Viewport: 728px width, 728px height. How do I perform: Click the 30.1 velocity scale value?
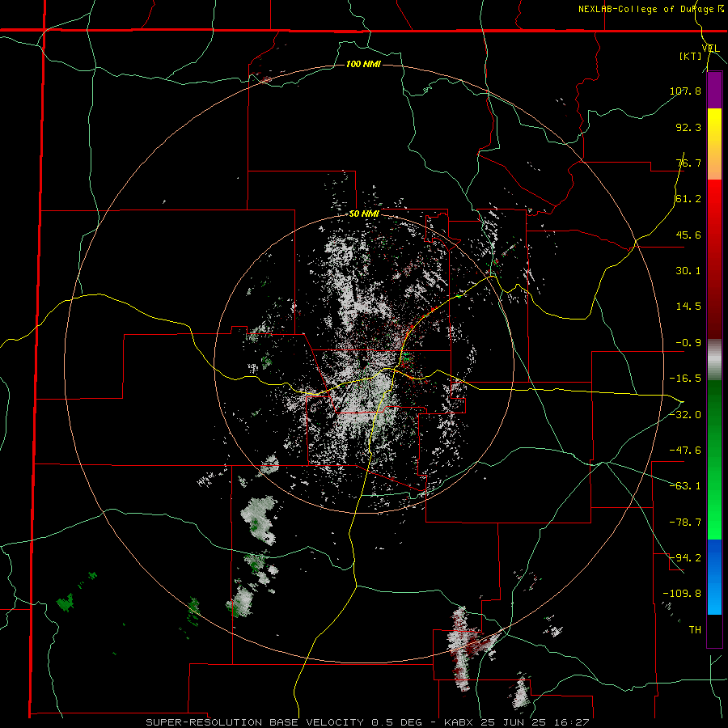pyautogui.click(x=688, y=271)
